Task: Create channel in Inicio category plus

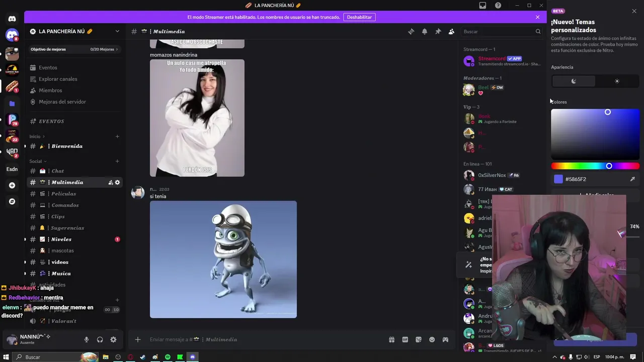Action: tap(117, 136)
